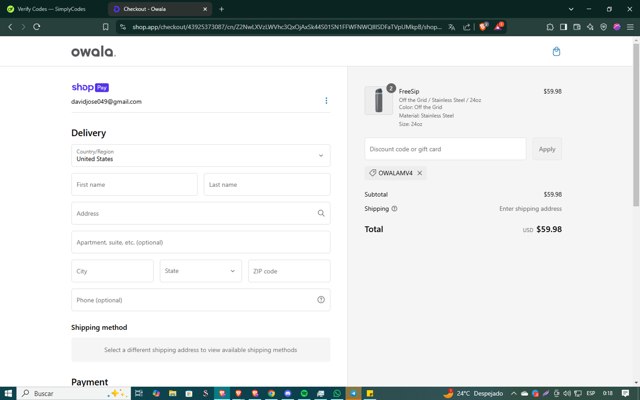Click the Buscar taskbar search box

pos(73,393)
